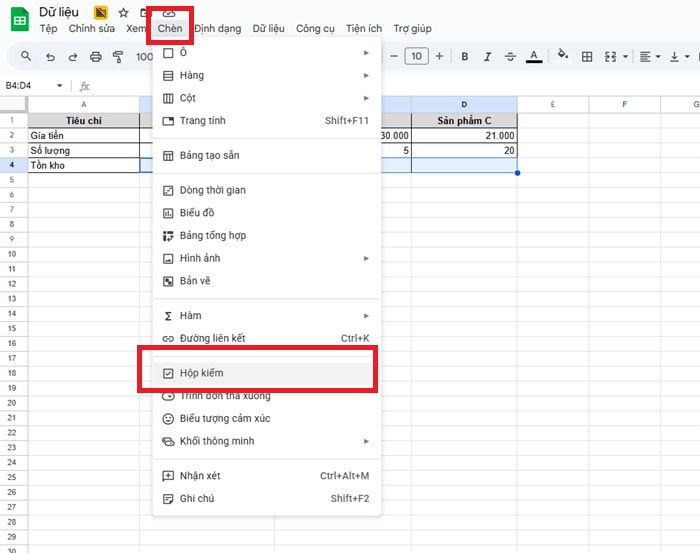
Task: Insert a Dòng thời gian
Action: pyautogui.click(x=267, y=190)
